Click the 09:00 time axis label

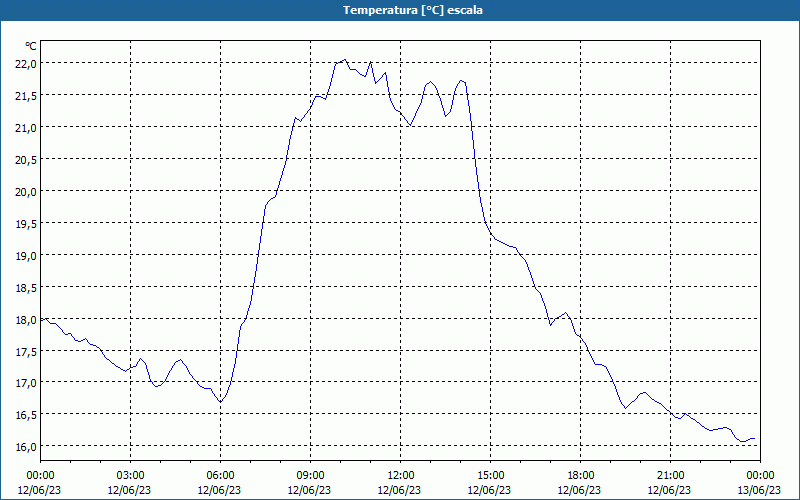point(310,476)
